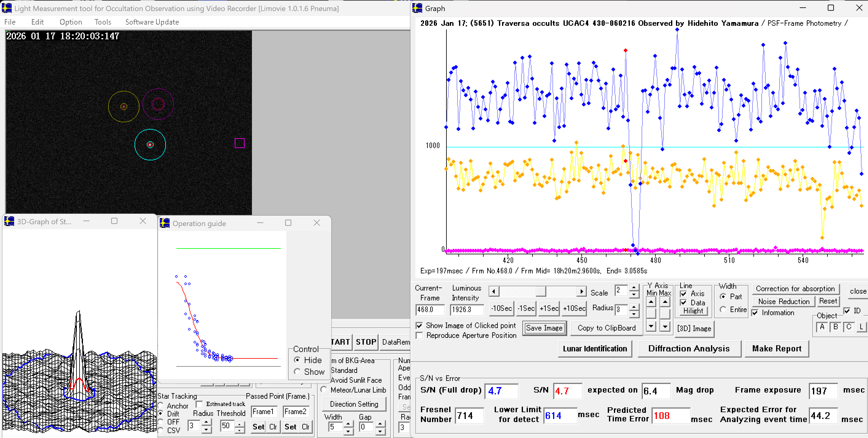Click Y Axis Min down arrow
Screen dimensions: 868x438
[651, 326]
